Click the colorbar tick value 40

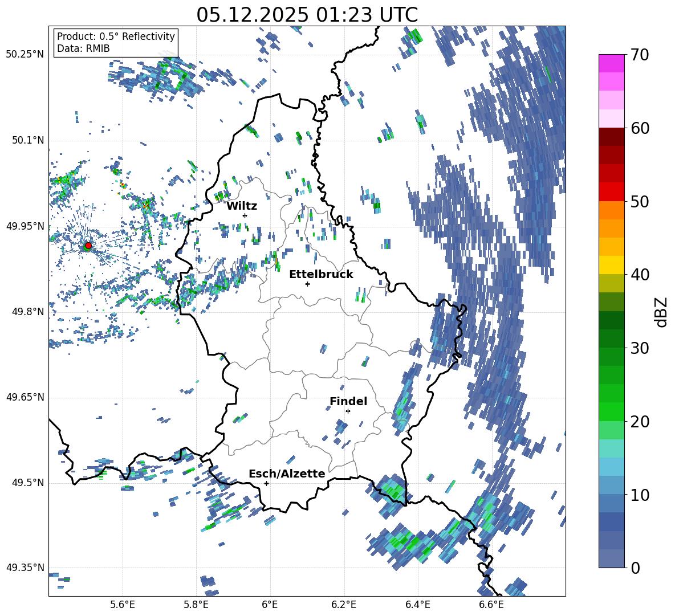tap(640, 275)
